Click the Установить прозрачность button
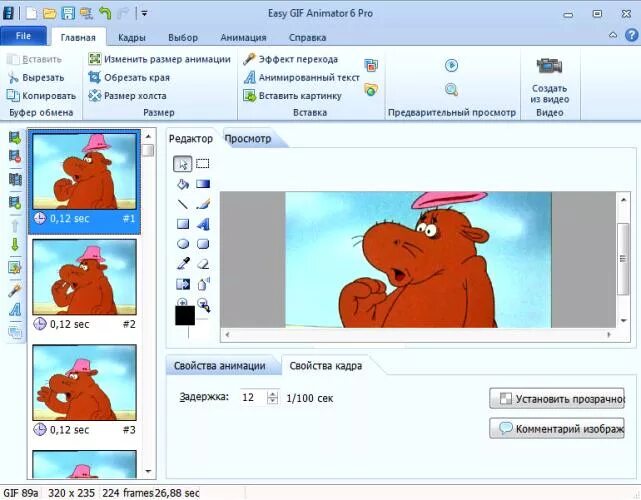This screenshot has height=500, width=641. 557,398
